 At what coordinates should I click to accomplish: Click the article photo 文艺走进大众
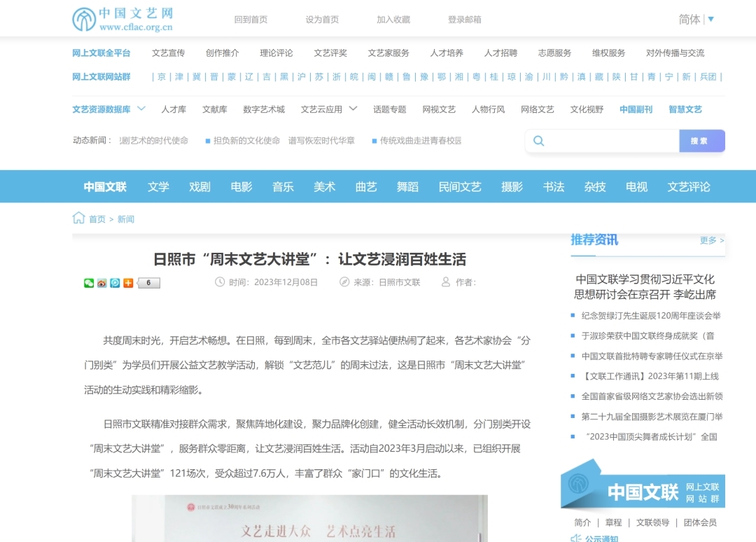click(309, 518)
